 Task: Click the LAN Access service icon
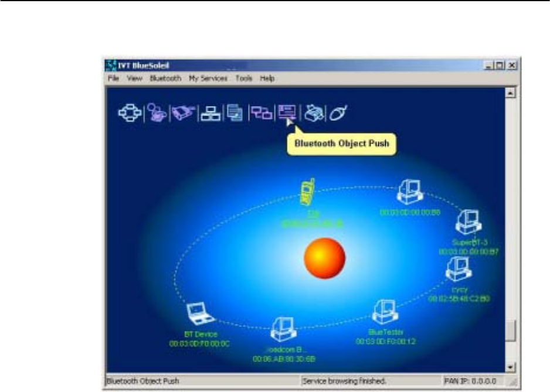(x=211, y=113)
